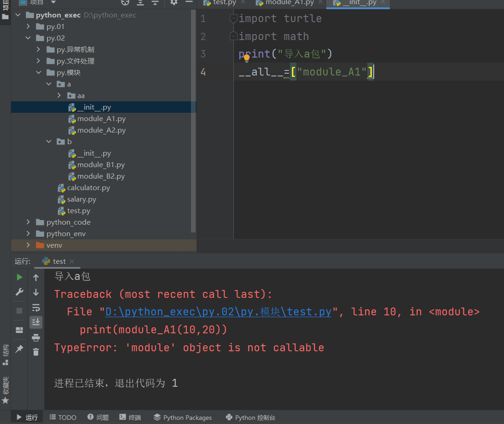The height and width of the screenshot is (424, 504).
Task: Collapse the py.02 folder
Action: pos(28,38)
